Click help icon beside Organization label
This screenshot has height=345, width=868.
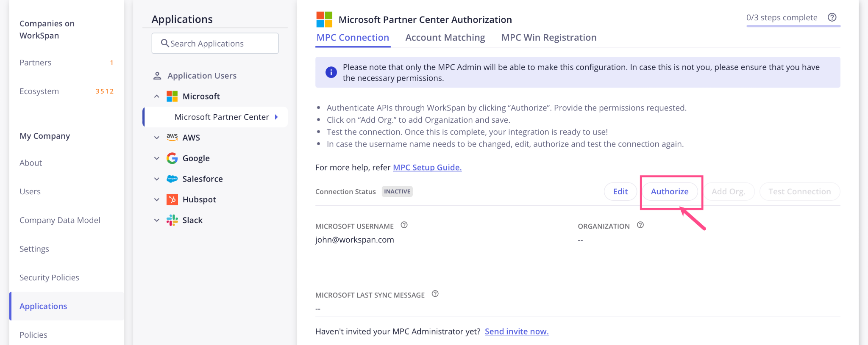click(x=640, y=225)
